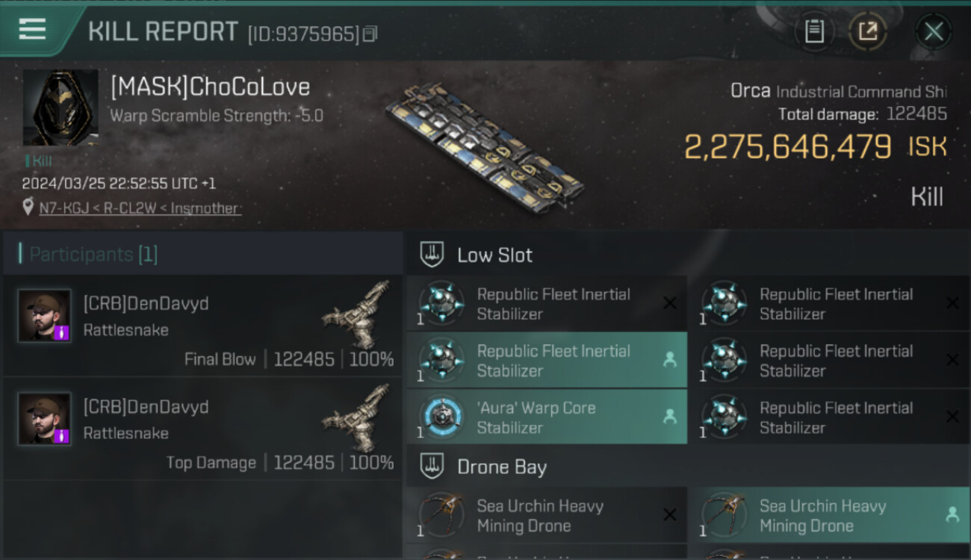This screenshot has height=560, width=971.
Task: Collapse the Low Slot section header
Action: 494,255
